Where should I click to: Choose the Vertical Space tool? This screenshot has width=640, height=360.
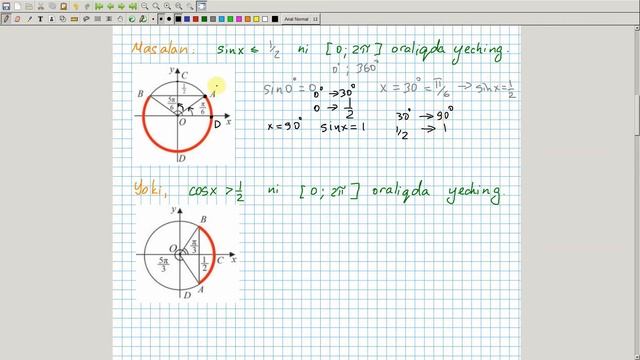(x=109, y=19)
